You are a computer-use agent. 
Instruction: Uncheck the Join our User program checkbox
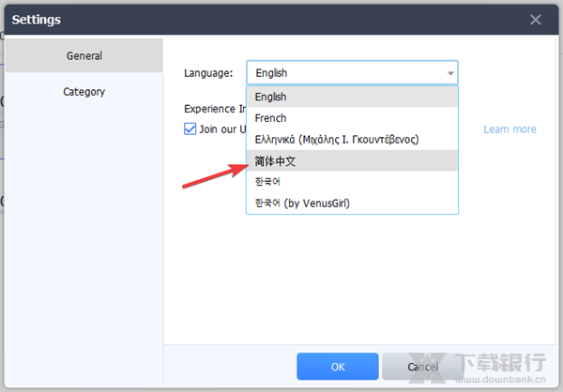click(190, 129)
